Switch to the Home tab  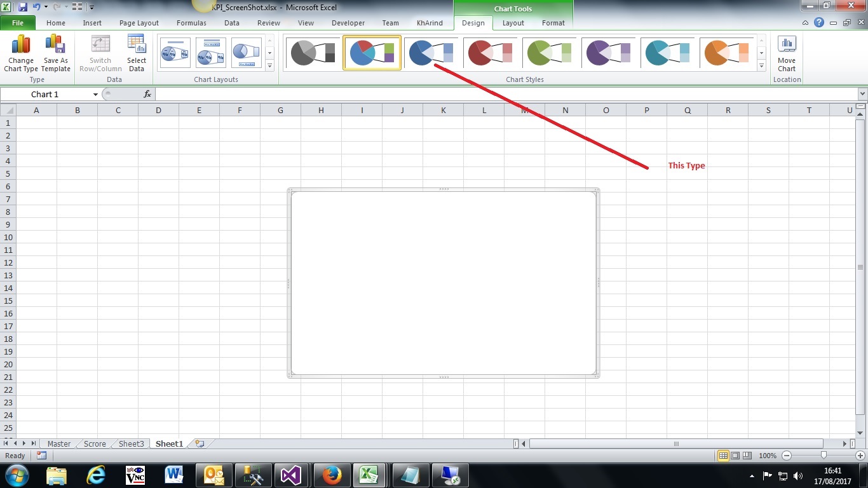(x=56, y=23)
